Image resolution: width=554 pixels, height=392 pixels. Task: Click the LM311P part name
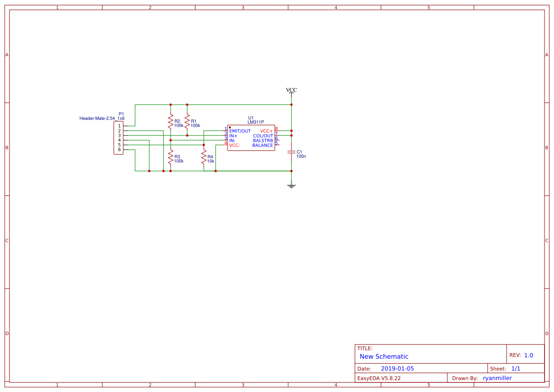(x=255, y=122)
